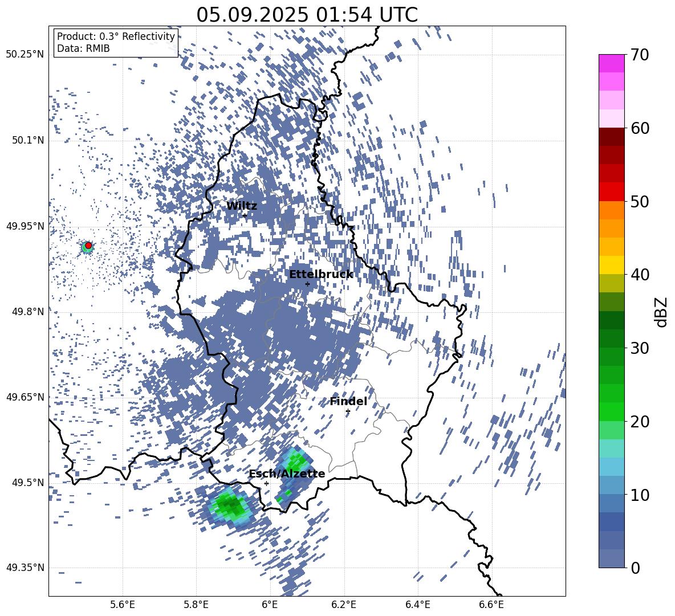Click the green radar cell northeast of Esch/Alzette
Image resolution: width=675 pixels, height=616 pixels.
tap(295, 463)
